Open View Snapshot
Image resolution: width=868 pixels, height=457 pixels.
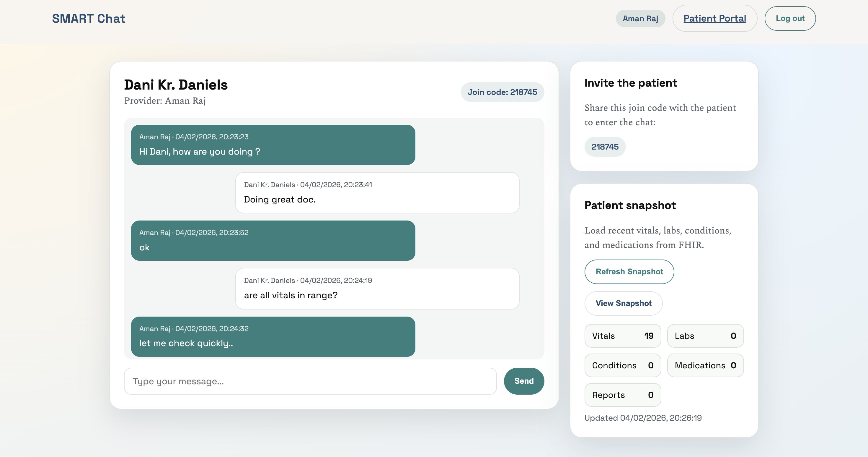coord(623,303)
